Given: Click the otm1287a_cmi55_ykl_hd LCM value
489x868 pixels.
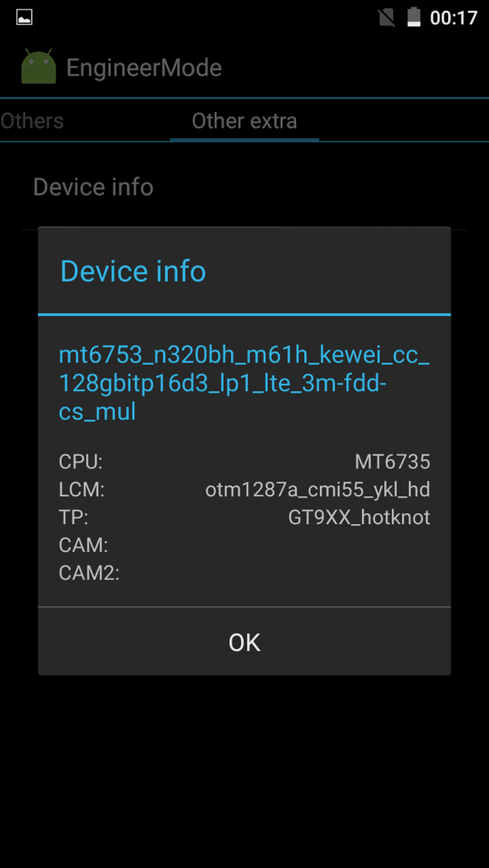Looking at the screenshot, I should click(x=318, y=490).
